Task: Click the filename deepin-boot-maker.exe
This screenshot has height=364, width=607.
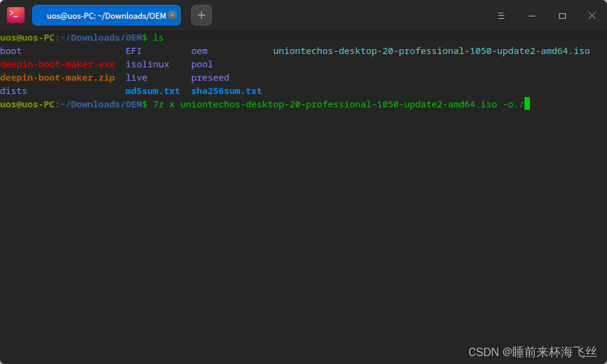Action: tap(58, 64)
